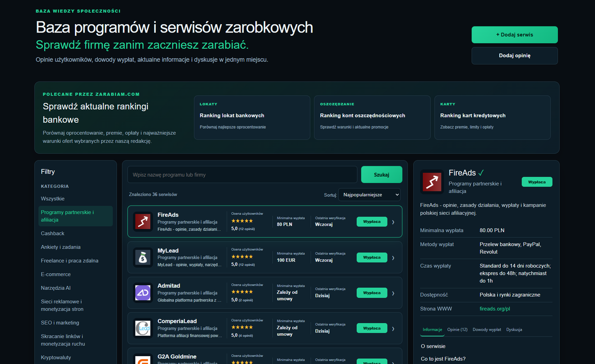Open the G2A Goldmine title
The height and width of the screenshot is (364, 595).
click(177, 357)
